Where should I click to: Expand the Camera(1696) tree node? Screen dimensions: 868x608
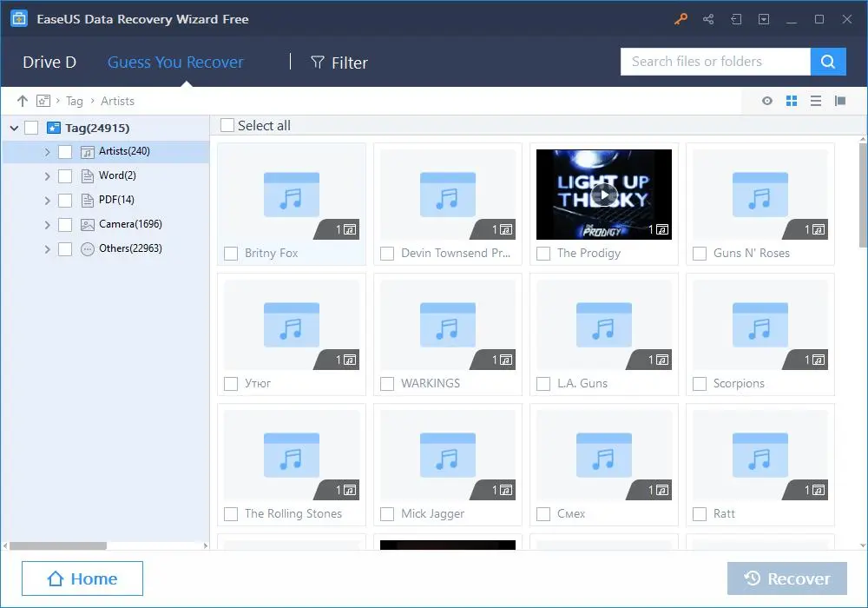(x=47, y=225)
